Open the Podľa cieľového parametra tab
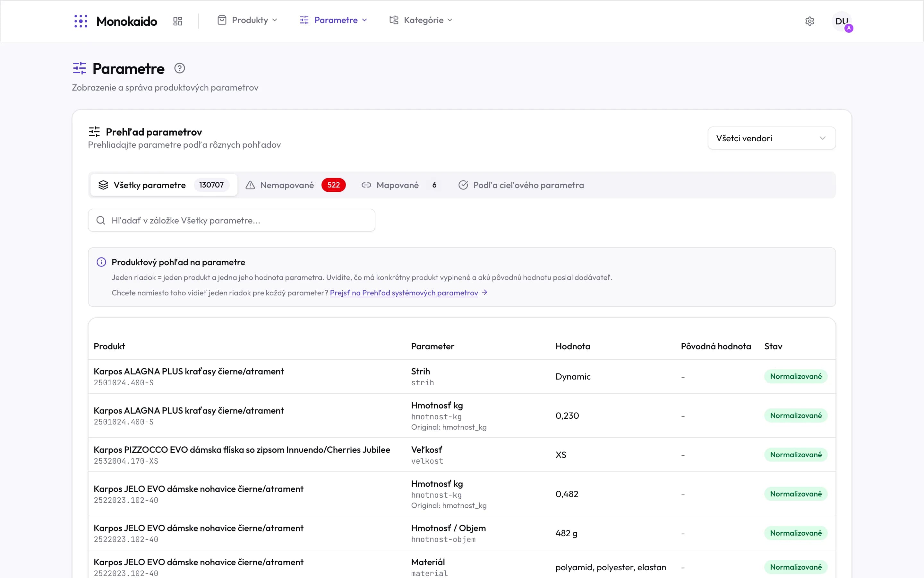 [x=521, y=185]
